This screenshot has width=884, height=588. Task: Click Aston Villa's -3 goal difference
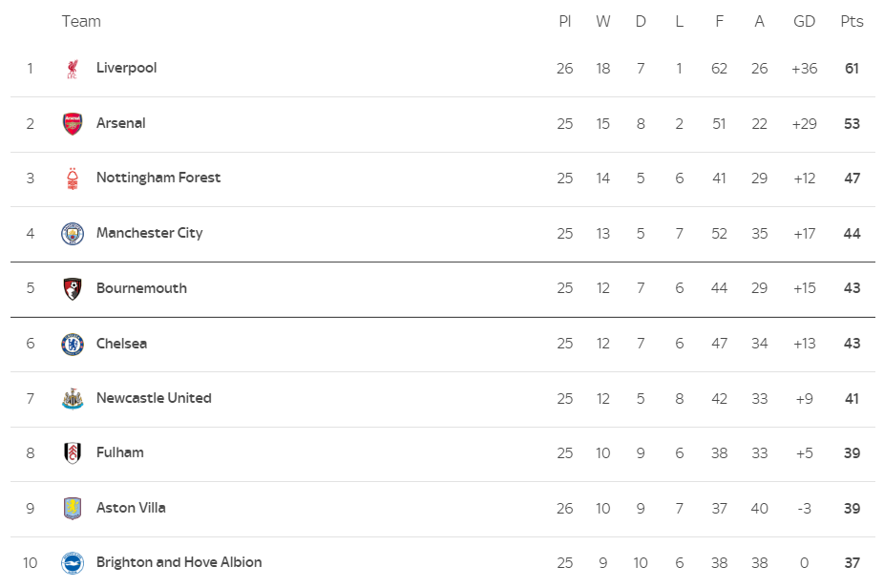(804, 509)
